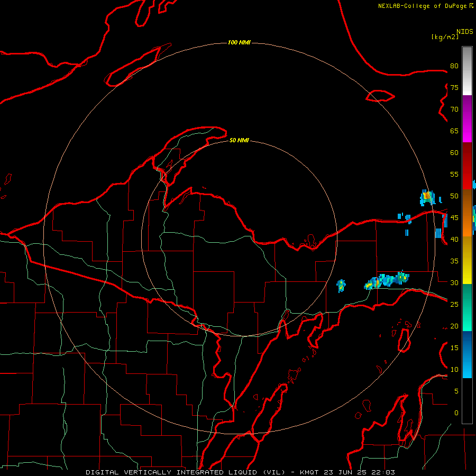Viewport: 476px width, 476px height.
Task: Click the Digital Vertically Integrated Liquid caption
Action: [x=186, y=472]
